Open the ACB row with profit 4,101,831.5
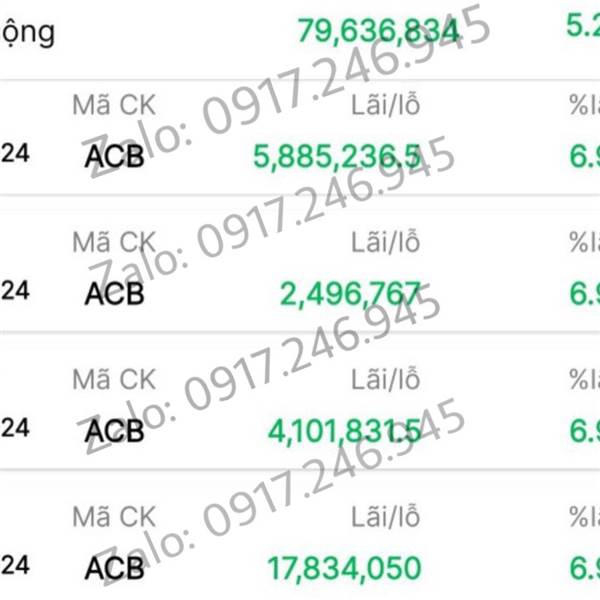600x600 pixels. tap(300, 401)
